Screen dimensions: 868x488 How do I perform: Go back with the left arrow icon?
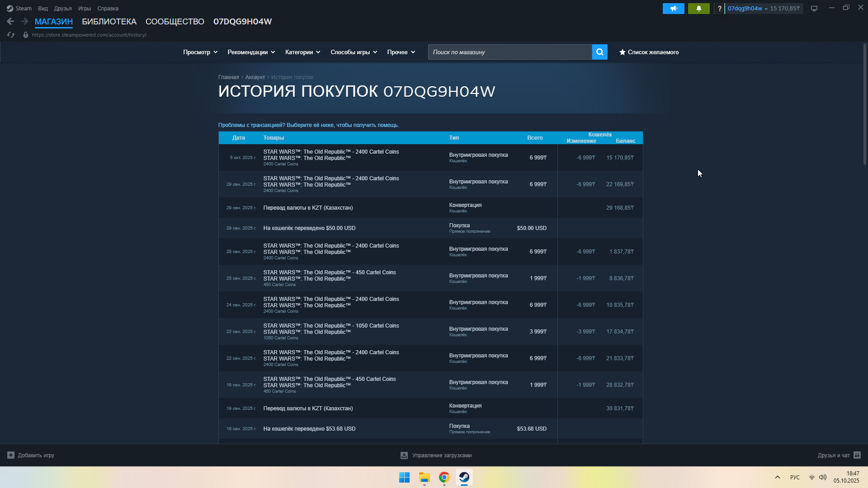point(10,22)
